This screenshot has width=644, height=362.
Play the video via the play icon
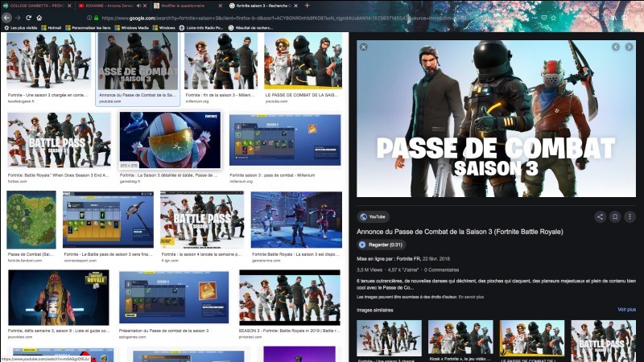pos(362,245)
